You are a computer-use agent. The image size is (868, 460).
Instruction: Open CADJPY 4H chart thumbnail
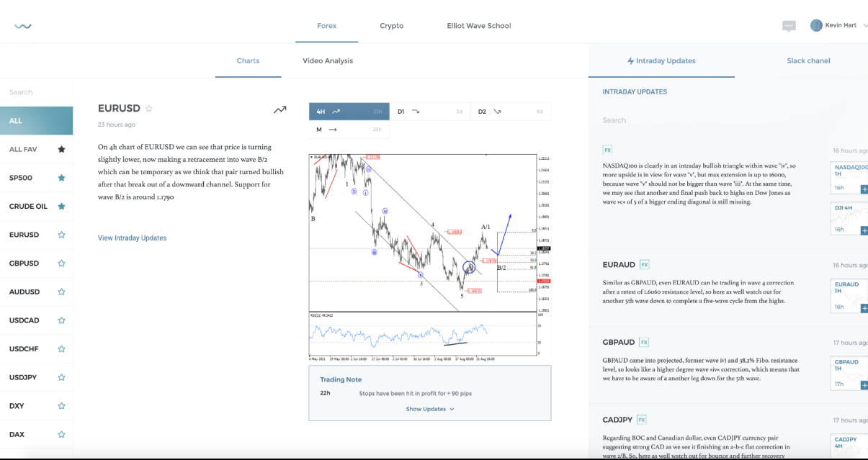click(849, 446)
